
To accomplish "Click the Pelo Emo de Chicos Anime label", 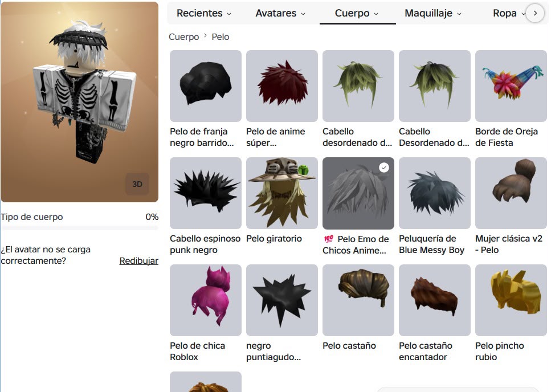I will point(356,244).
